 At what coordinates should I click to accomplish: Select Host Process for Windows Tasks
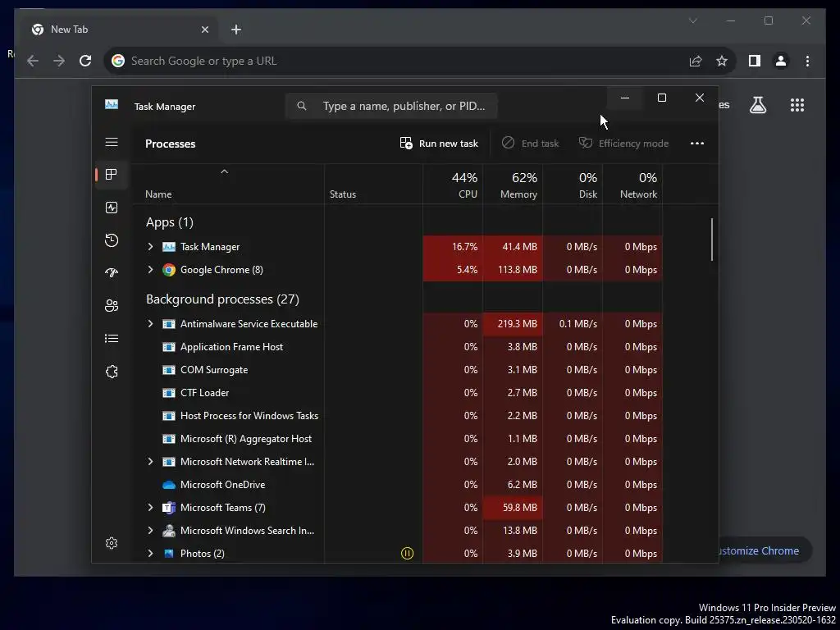pos(397,416)
